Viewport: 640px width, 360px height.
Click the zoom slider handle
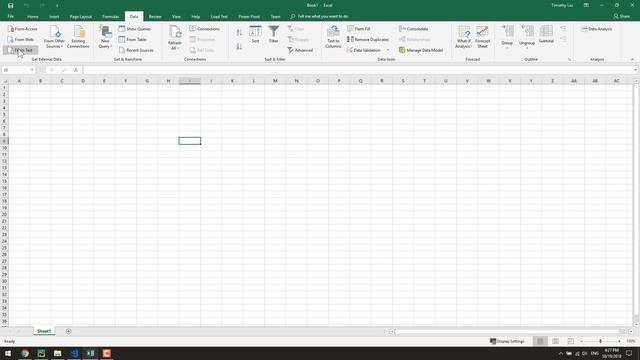click(600, 341)
